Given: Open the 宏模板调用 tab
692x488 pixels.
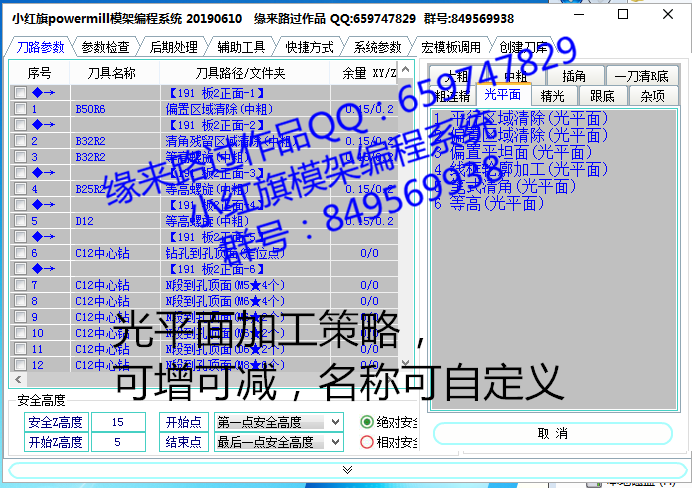Looking at the screenshot, I should click(x=451, y=47).
